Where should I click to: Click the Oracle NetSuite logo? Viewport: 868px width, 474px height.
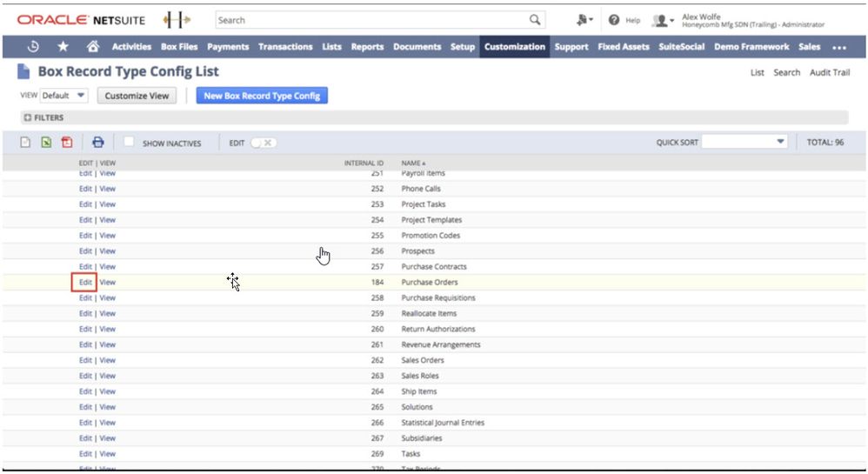(x=81, y=20)
